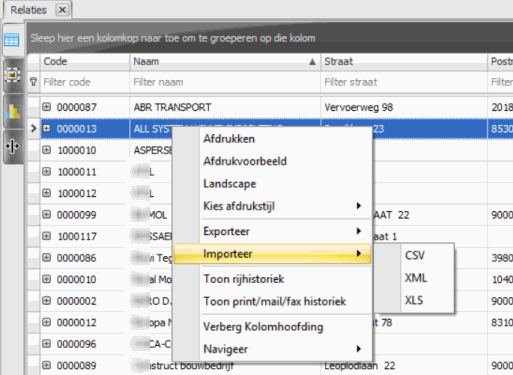Image resolution: width=513 pixels, height=375 pixels.
Task: Close the Relaties tab
Action: (x=62, y=10)
